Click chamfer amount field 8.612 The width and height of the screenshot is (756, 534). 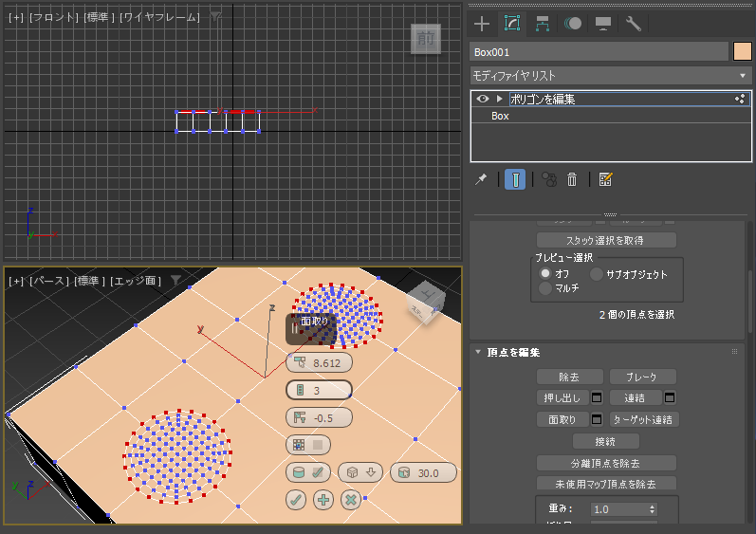319,362
